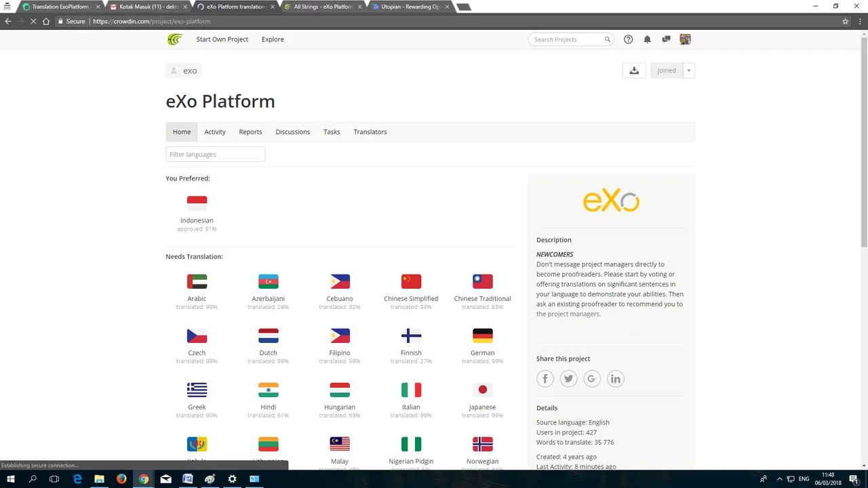Click the download translations icon button
This screenshot has width=868, height=488.
click(634, 70)
